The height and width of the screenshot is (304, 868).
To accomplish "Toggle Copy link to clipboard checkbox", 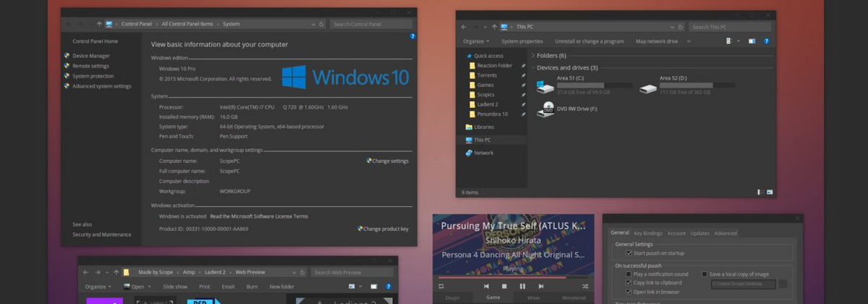I will point(629,283).
